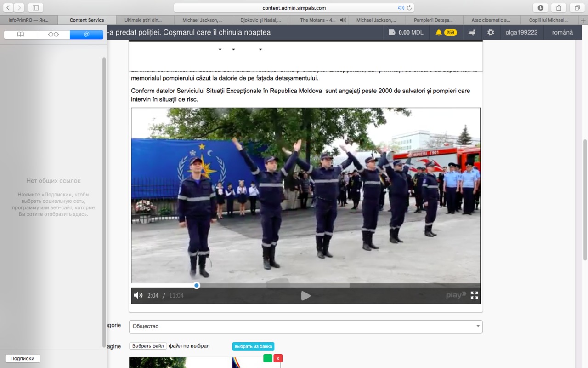Switch to the 'Djokovic și Nadal,...' tab
This screenshot has width=588, height=368.
[x=260, y=20]
